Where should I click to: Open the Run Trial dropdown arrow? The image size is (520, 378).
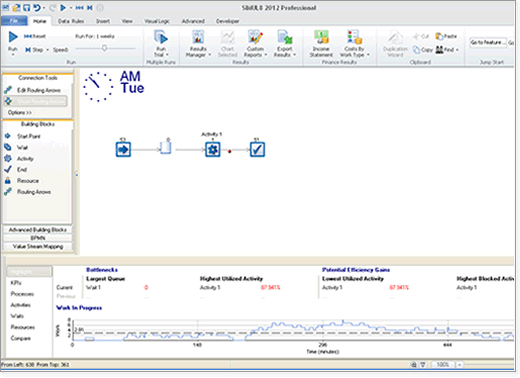(x=167, y=55)
